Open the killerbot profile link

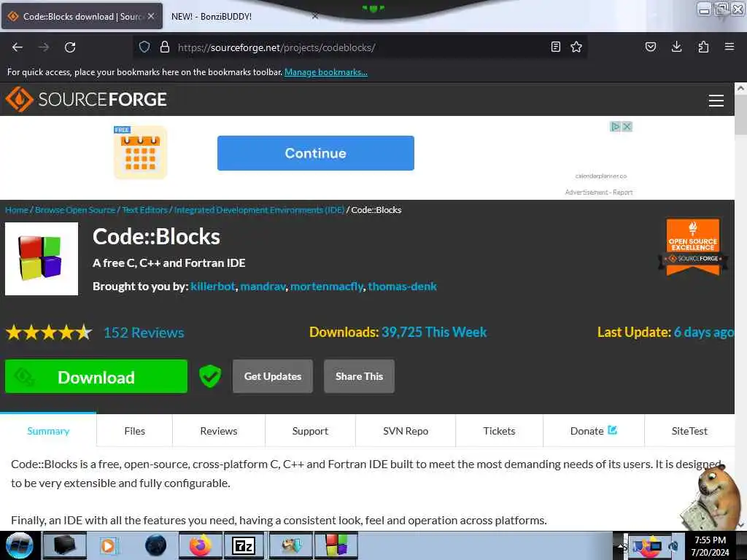(213, 286)
